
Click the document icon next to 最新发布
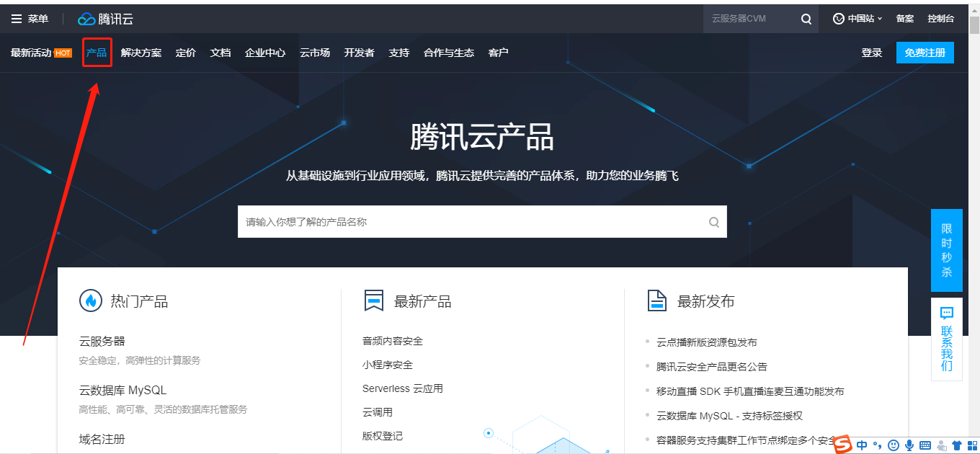[x=657, y=301]
